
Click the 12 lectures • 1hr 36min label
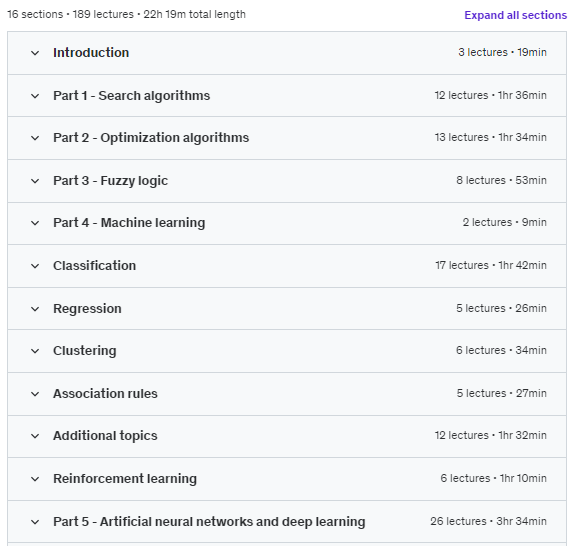tap(490, 95)
